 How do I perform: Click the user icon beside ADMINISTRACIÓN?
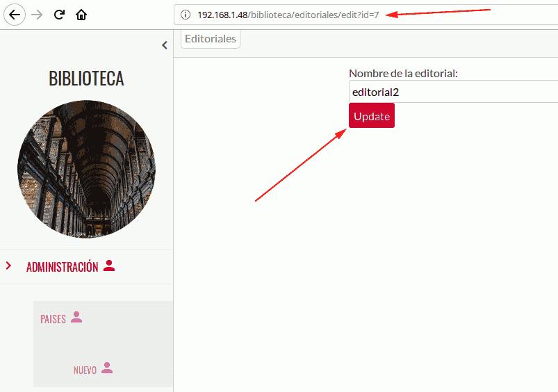(109, 266)
